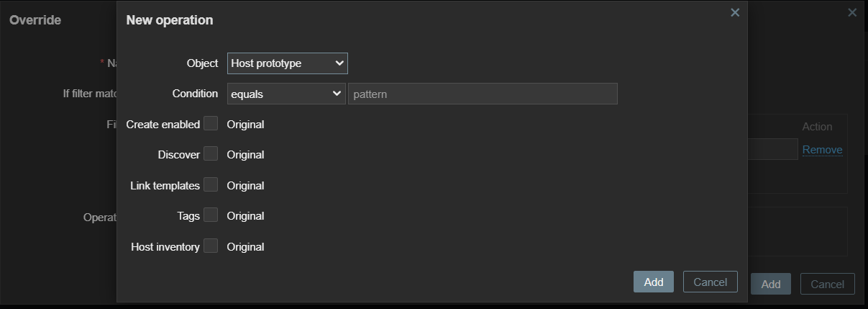Click the Remove link in Action column
This screenshot has width=868, height=309.
[822, 150]
